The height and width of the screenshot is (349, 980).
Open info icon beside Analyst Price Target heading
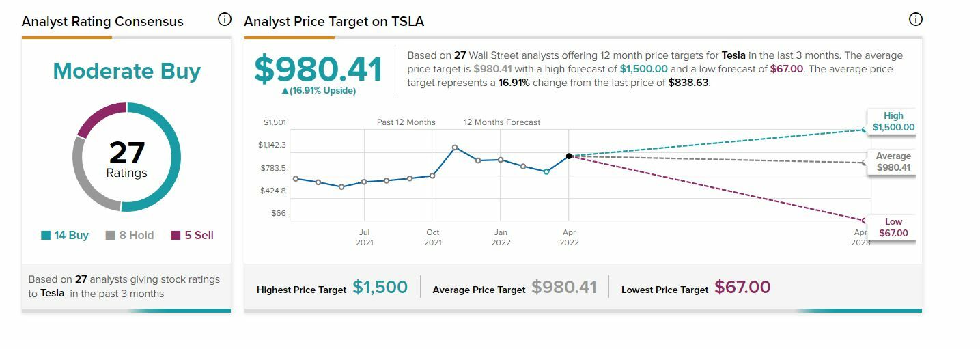(916, 19)
